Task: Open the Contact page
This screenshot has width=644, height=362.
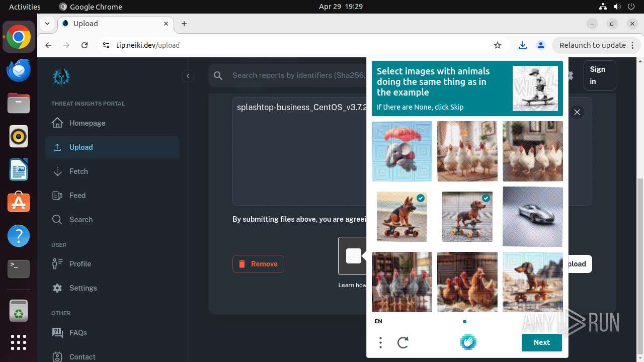Action: [x=112, y=356]
